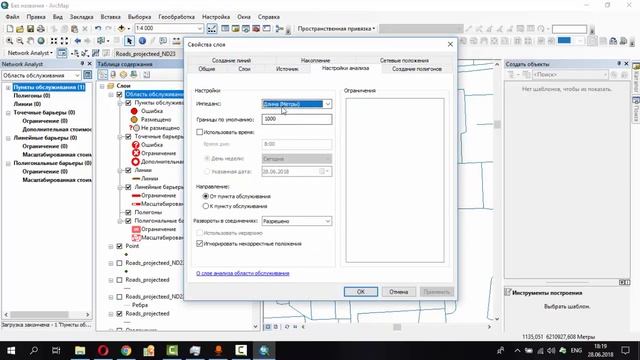The width and height of the screenshot is (640, 360).
Task: Select the Zoom In magnifier tool
Action: [x=9, y=41]
